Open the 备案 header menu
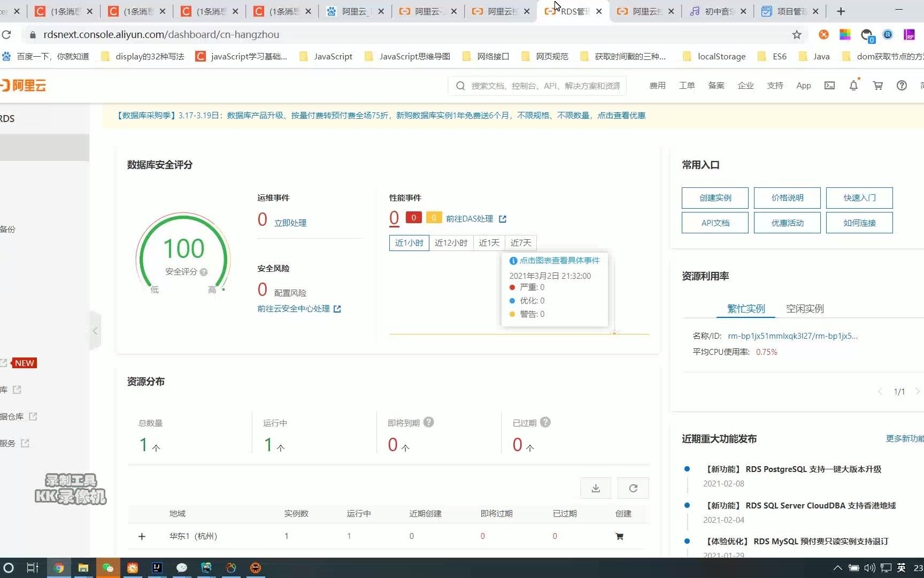This screenshot has width=924, height=578. 716,86
